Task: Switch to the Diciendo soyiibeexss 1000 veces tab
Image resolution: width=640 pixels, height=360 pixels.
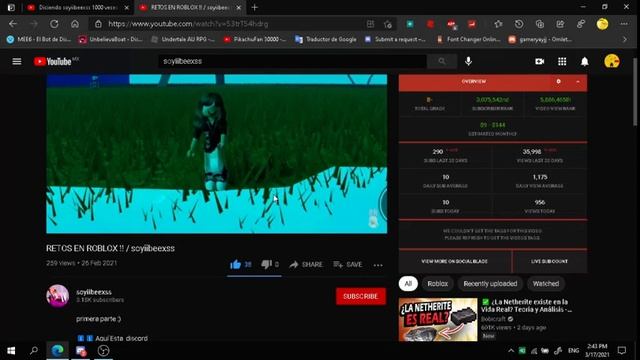Action: click(x=78, y=7)
